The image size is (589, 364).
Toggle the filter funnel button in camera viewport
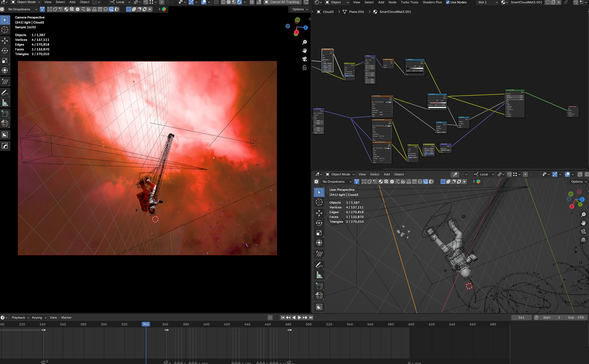(42, 9)
